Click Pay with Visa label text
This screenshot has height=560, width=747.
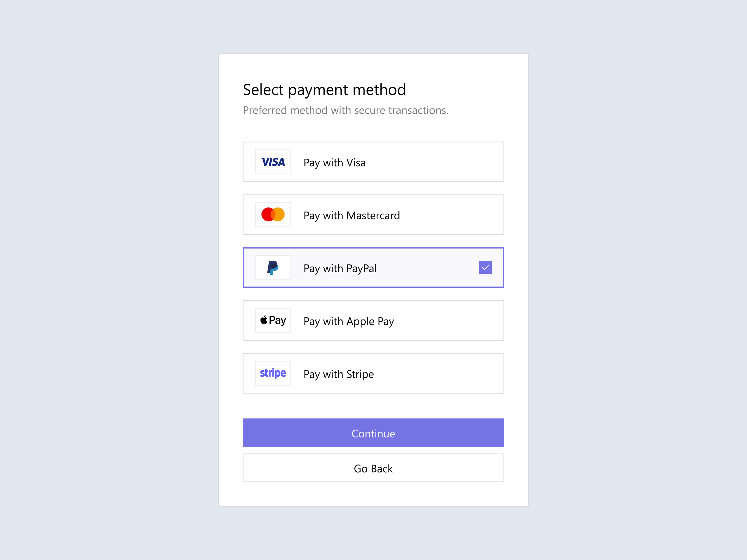(334, 162)
